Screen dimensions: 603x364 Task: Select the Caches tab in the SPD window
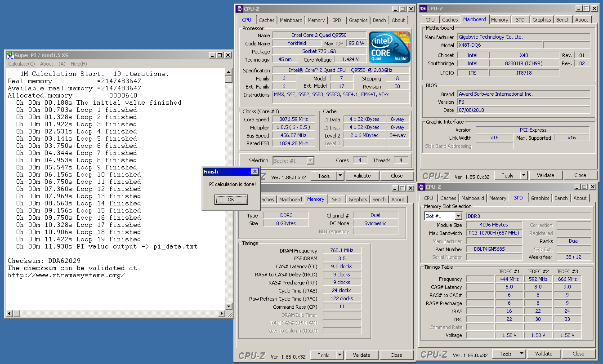[448, 198]
